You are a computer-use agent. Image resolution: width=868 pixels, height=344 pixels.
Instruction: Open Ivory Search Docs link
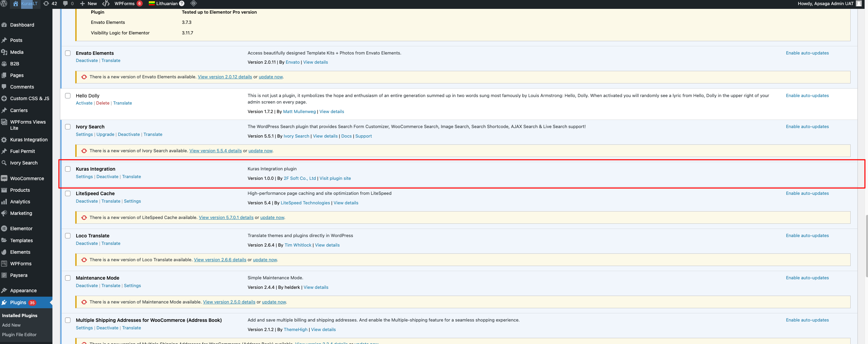coord(346,136)
